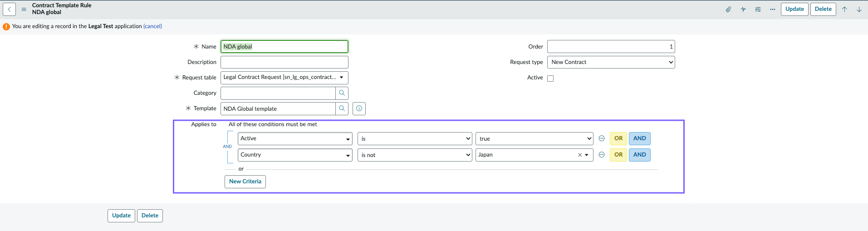868x231 pixels.
Task: Open the Active field selector in conditions
Action: pos(295,138)
